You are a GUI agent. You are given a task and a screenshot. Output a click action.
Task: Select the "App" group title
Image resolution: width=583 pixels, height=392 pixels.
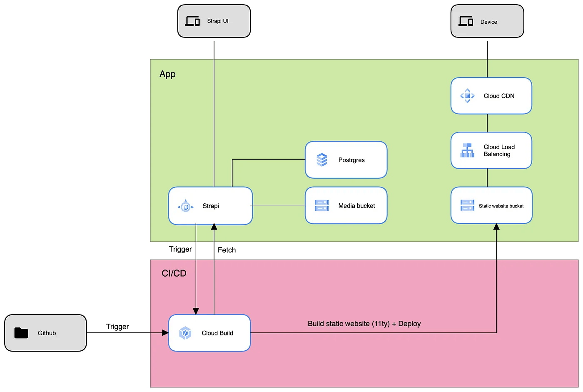click(167, 74)
